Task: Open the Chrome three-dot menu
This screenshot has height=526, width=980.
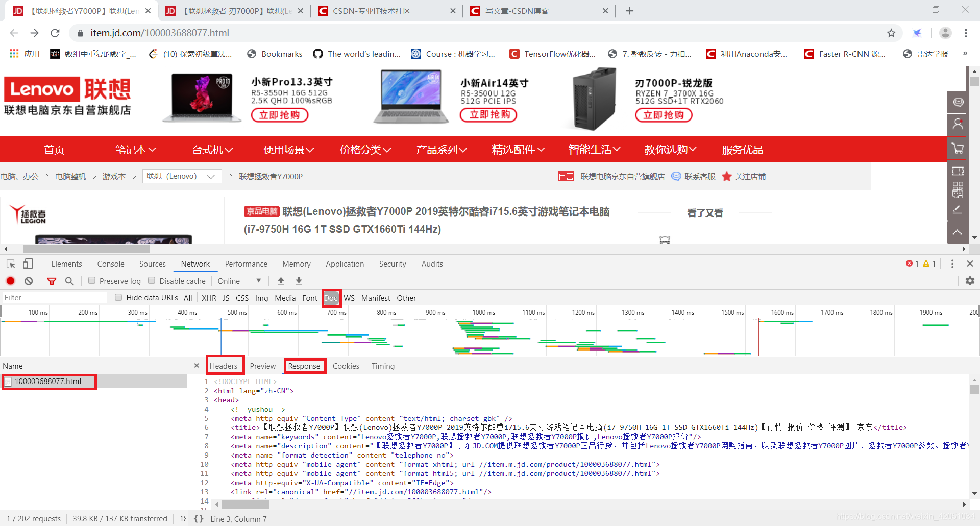Action: [x=966, y=33]
